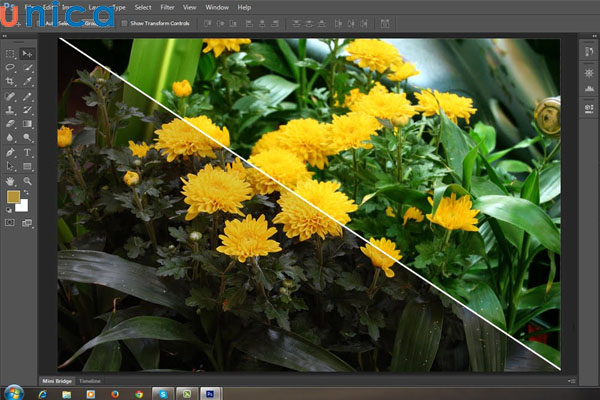Select the Zoom tool

(x=27, y=181)
